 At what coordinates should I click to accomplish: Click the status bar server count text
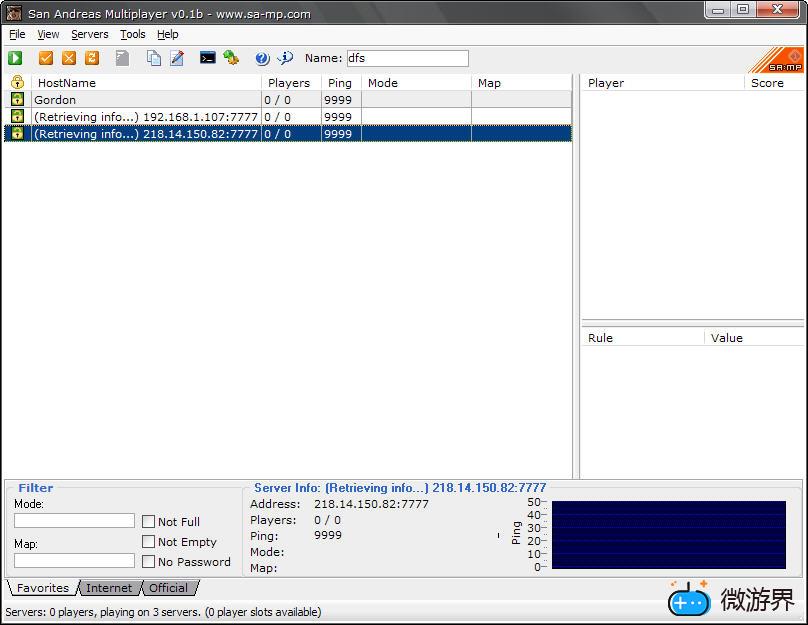coord(163,612)
